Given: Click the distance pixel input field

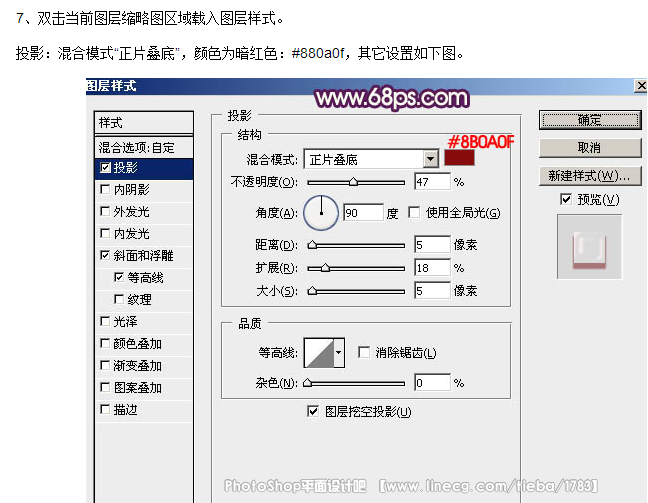Looking at the screenshot, I should click(431, 244).
